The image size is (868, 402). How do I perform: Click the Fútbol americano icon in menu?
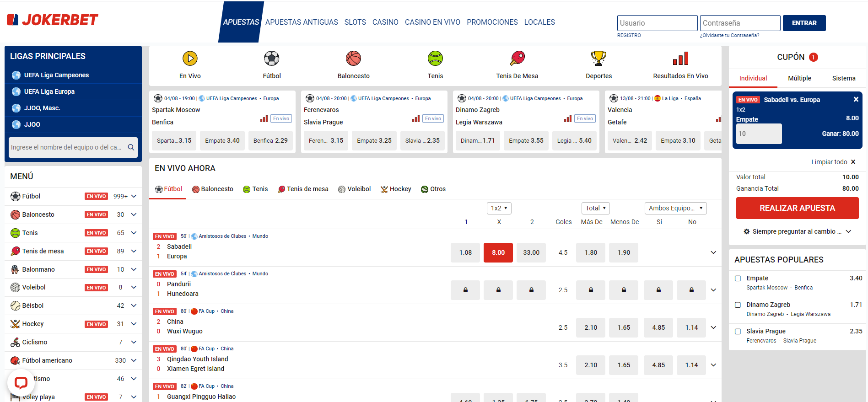(x=15, y=360)
